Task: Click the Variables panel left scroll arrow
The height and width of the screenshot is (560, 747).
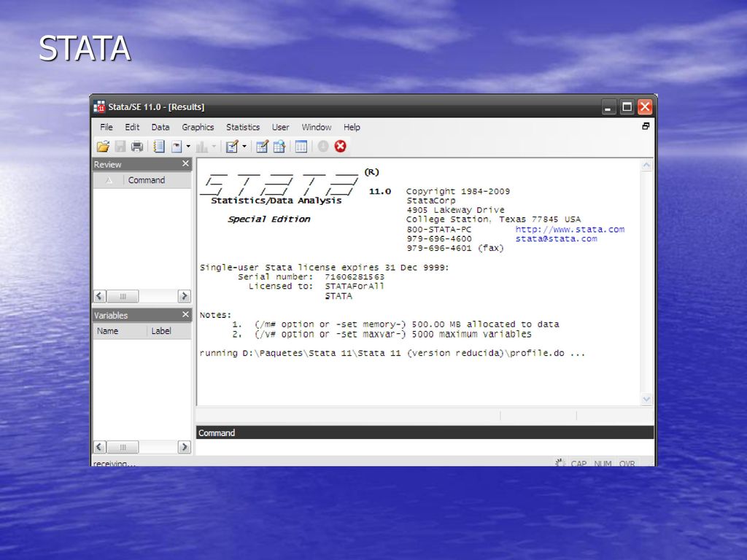Action: click(x=99, y=447)
